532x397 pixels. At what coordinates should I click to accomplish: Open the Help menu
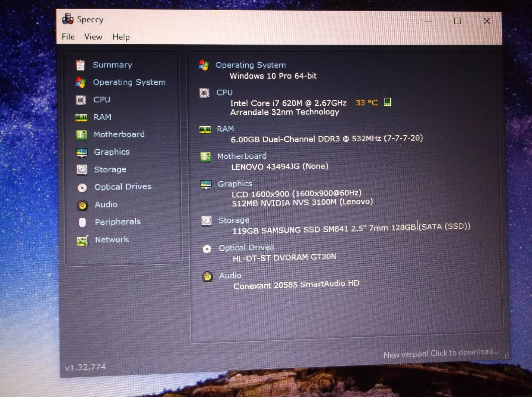121,37
